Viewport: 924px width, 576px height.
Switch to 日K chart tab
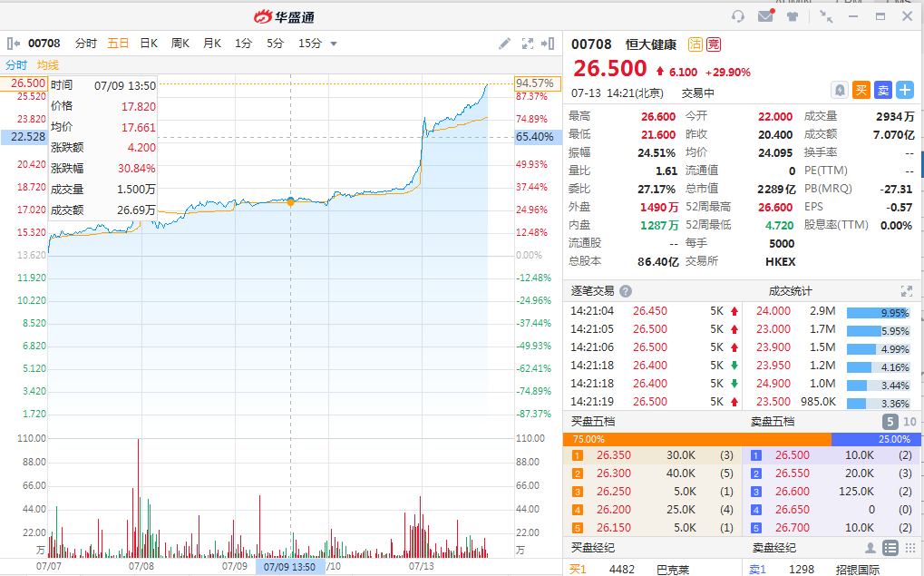[148, 44]
